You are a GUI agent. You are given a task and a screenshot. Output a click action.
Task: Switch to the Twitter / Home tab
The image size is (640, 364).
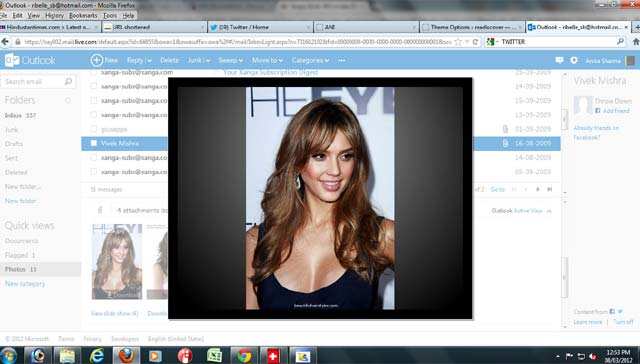coord(260,27)
